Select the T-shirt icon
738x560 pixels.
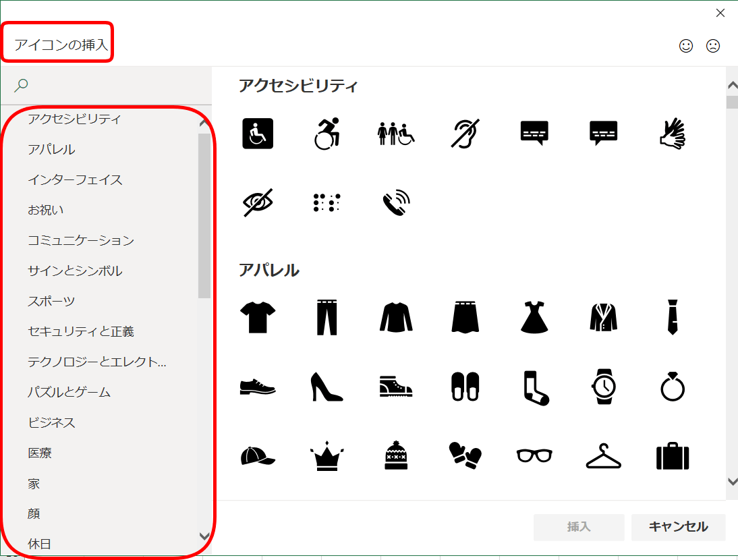point(258,317)
